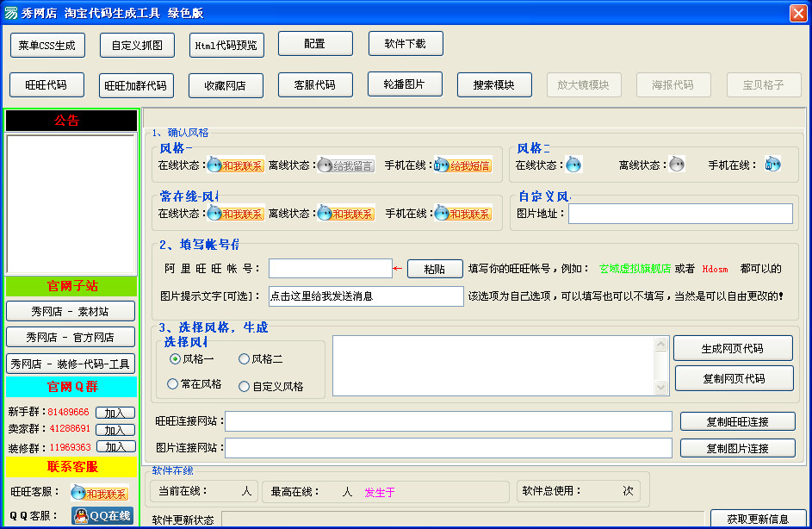Click 生成网页代码 button
Viewport: 812px width, 529px height.
point(733,348)
